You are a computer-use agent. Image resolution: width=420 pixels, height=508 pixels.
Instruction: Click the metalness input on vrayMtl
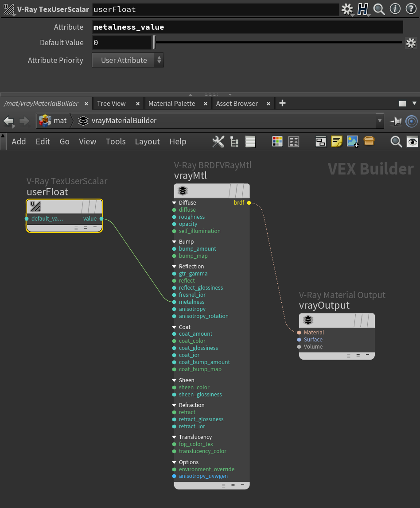click(175, 302)
